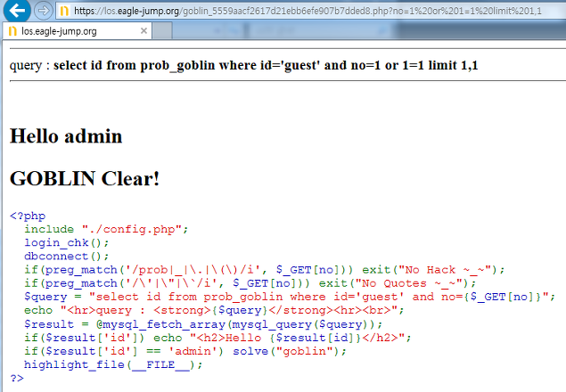The height and width of the screenshot is (392, 566).
Task: Click the 'GOBLIN Clear!' heading
Action: [85, 179]
